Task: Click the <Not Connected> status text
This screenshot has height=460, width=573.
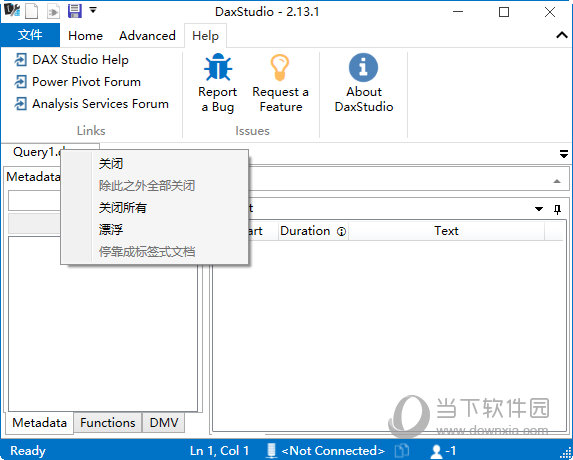Action: [333, 451]
